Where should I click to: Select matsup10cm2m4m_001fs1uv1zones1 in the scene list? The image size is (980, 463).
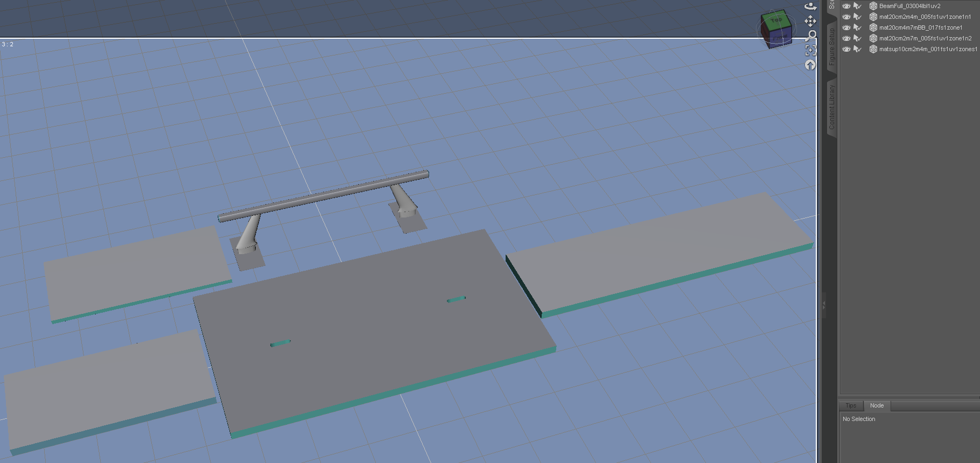point(928,49)
